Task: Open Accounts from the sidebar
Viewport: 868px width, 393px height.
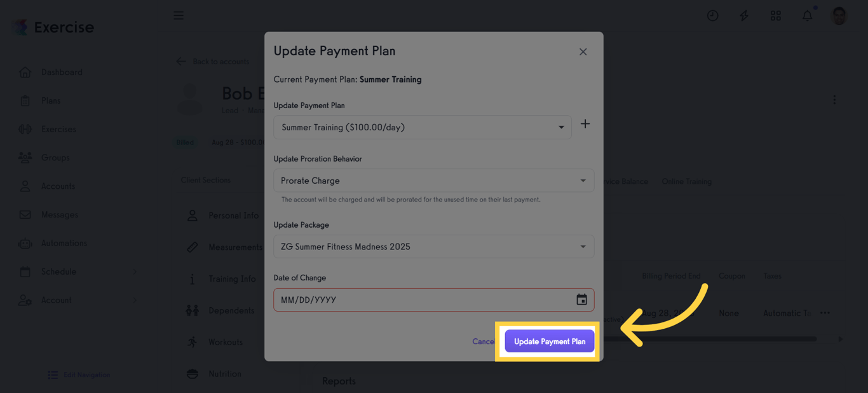Action: (x=57, y=186)
